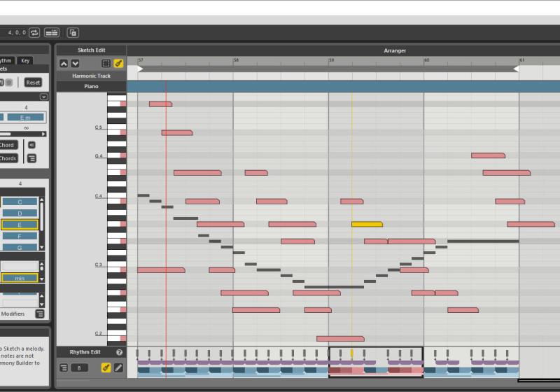The width and height of the screenshot is (560, 392).
Task: Click the speaker audition icon
Action: tap(31, 145)
